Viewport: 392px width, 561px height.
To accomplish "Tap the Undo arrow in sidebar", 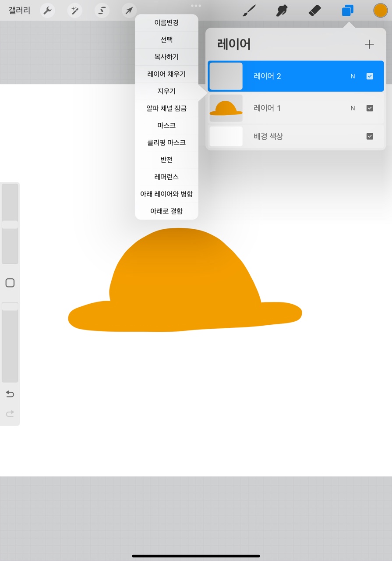I will 10,394.
